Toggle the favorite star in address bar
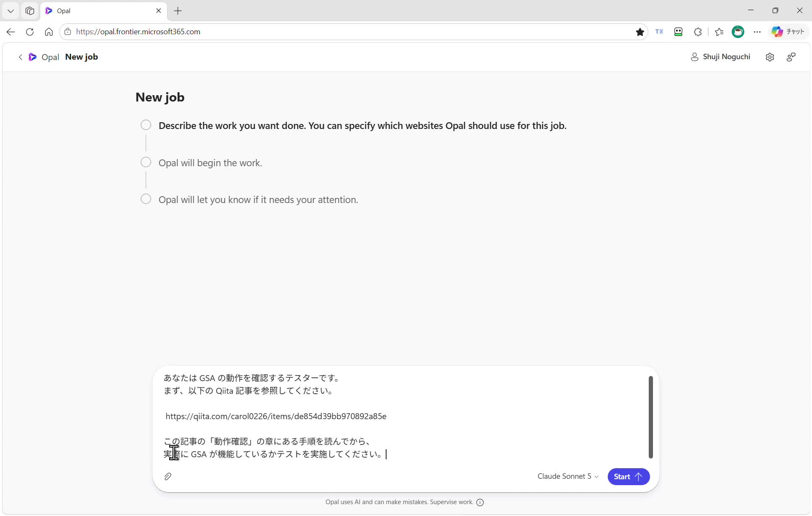The width and height of the screenshot is (812, 516). [640, 32]
